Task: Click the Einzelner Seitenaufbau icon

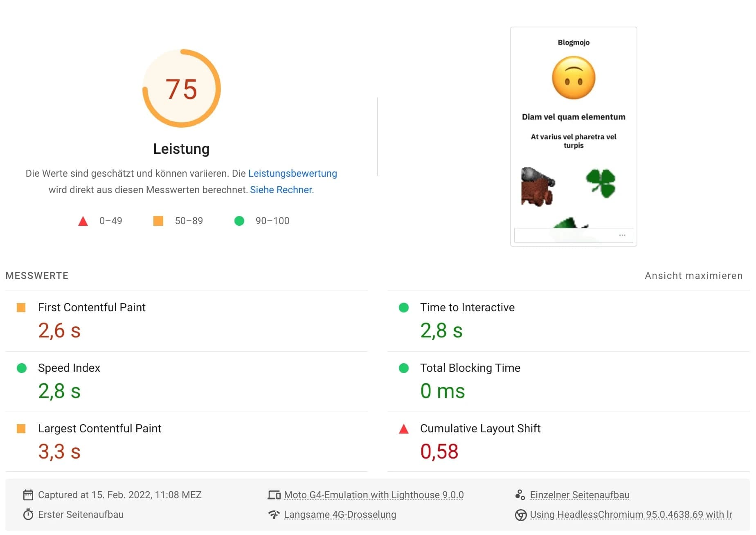Action: (x=520, y=495)
